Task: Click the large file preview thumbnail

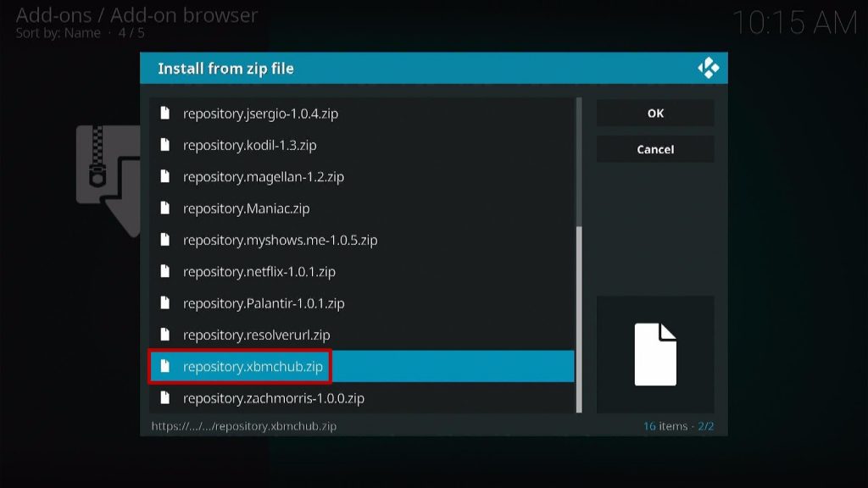Action: (655, 355)
